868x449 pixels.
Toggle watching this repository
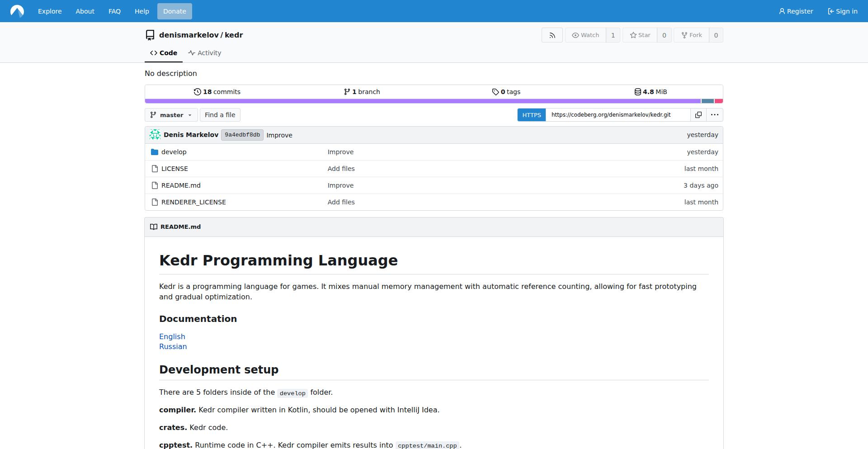coord(585,35)
